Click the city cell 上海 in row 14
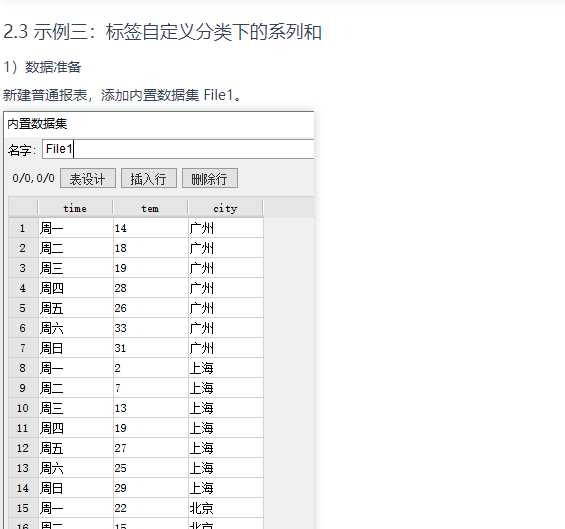 [x=226, y=488]
